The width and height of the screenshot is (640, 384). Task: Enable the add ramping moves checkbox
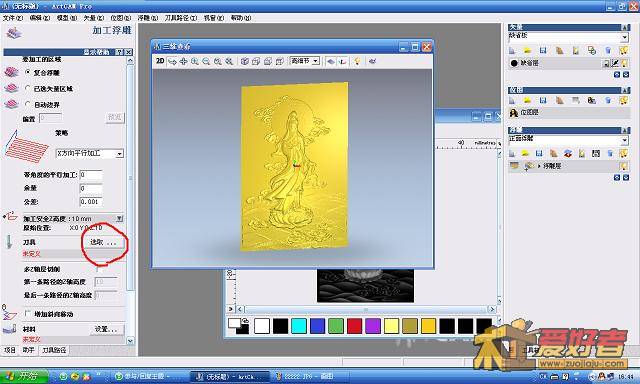[x=28, y=313]
